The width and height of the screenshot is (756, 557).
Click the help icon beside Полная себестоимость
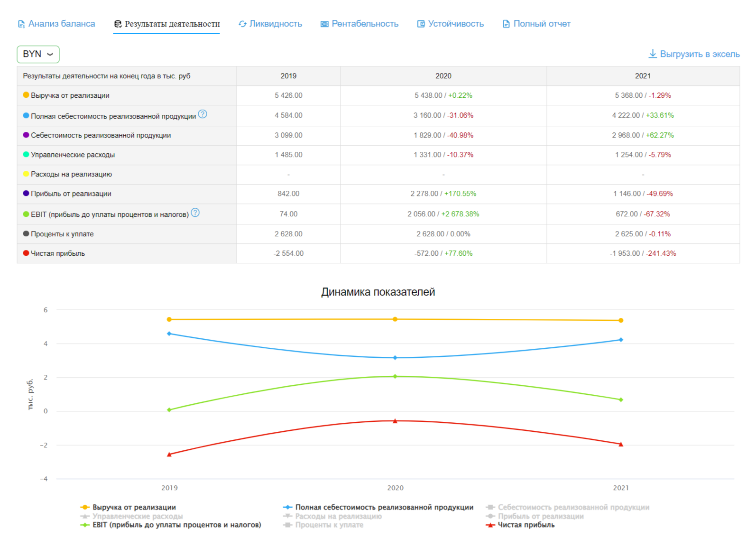point(203,114)
